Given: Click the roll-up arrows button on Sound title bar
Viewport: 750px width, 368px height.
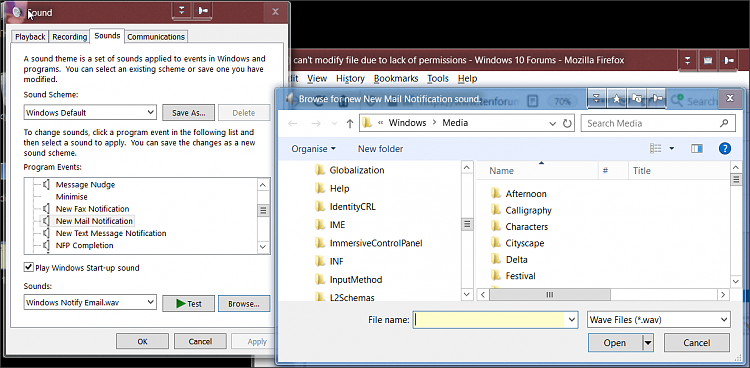Looking at the screenshot, I should (x=182, y=11).
